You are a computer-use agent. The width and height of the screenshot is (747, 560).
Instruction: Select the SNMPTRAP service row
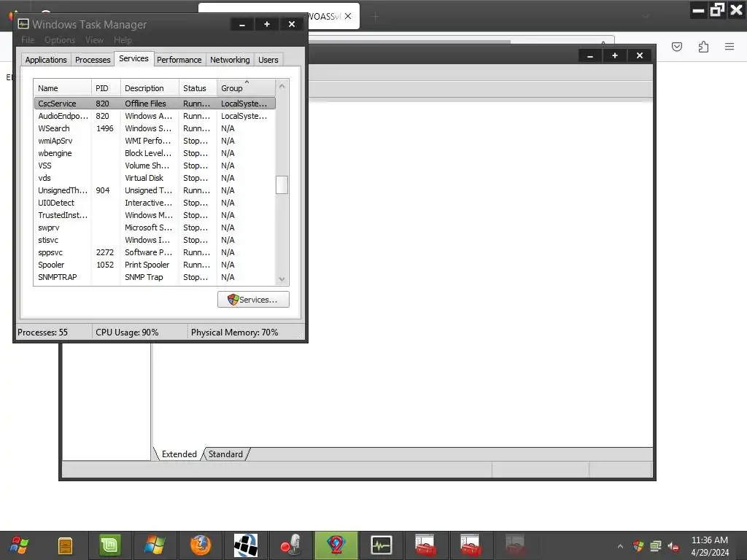coord(155,277)
